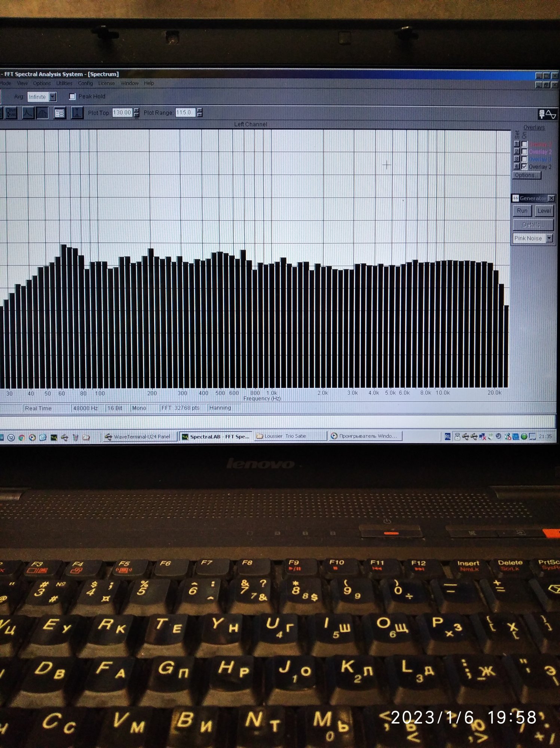The image size is (560, 748).
Task: Click the Generator panel title icon
Action: point(515,198)
